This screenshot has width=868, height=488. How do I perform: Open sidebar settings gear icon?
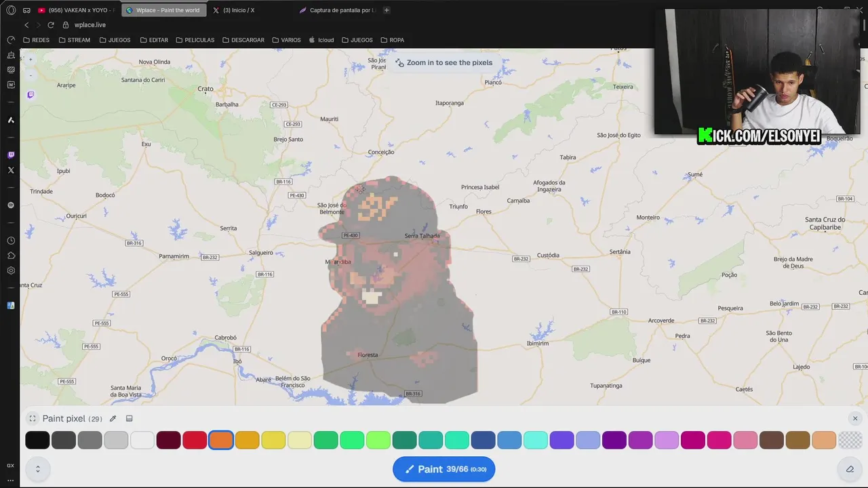[x=11, y=270]
